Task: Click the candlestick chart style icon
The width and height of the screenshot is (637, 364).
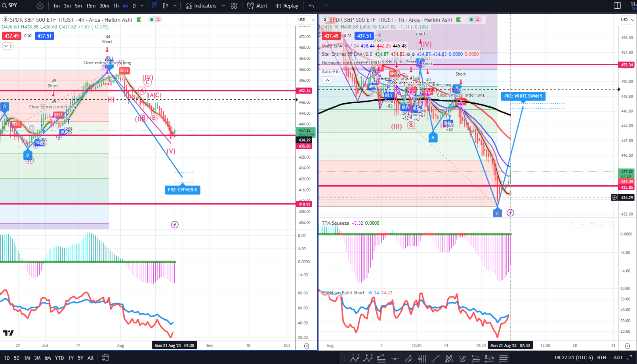Action: (x=166, y=6)
